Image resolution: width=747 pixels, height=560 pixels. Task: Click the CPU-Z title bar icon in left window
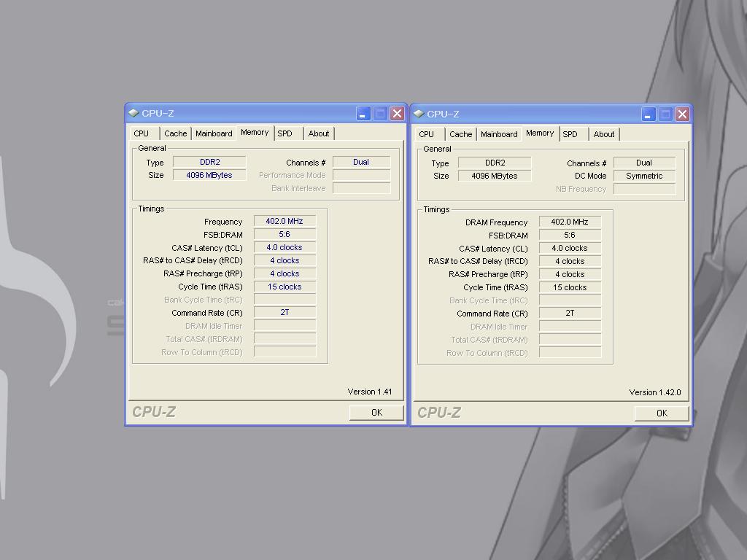click(x=134, y=113)
